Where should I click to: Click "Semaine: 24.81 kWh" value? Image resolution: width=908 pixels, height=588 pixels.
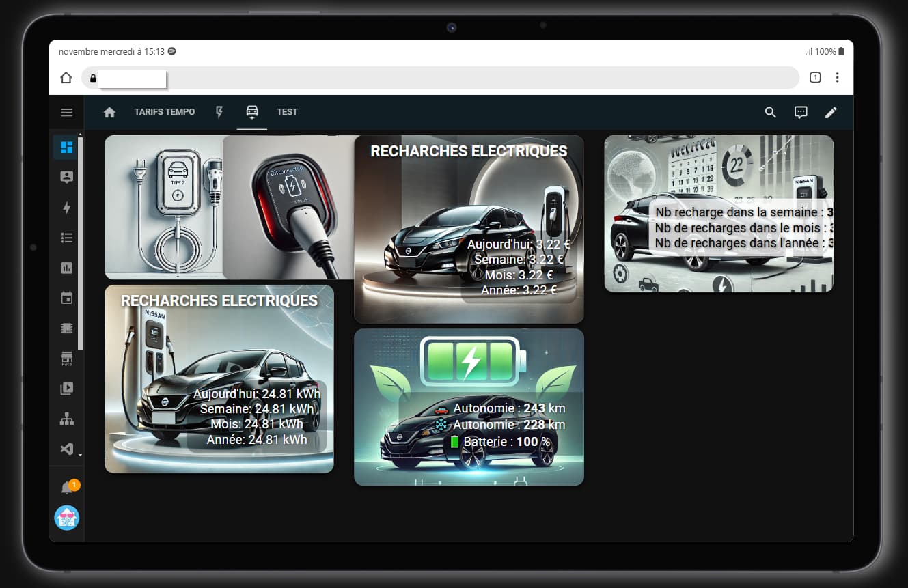(257, 409)
